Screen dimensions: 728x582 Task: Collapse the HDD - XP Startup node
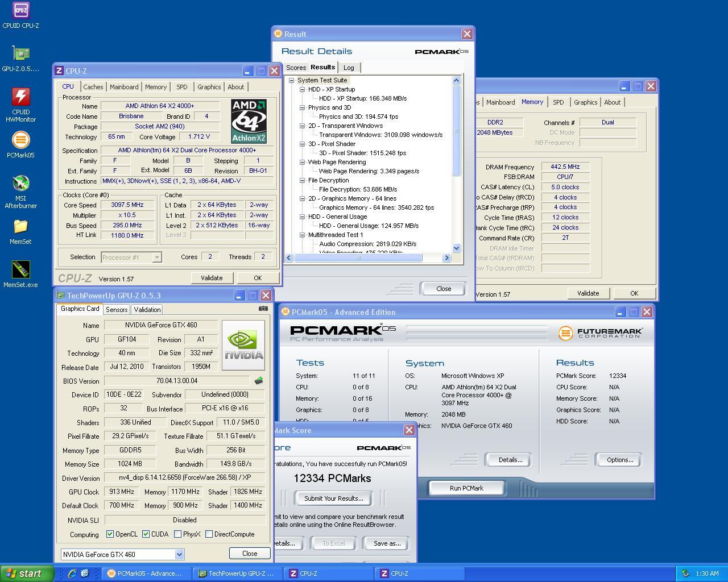pyautogui.click(x=303, y=89)
